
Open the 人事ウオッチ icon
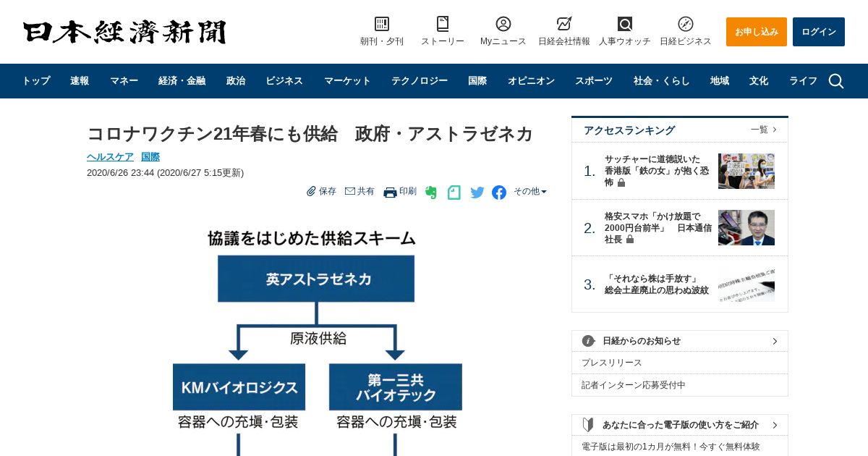[625, 24]
